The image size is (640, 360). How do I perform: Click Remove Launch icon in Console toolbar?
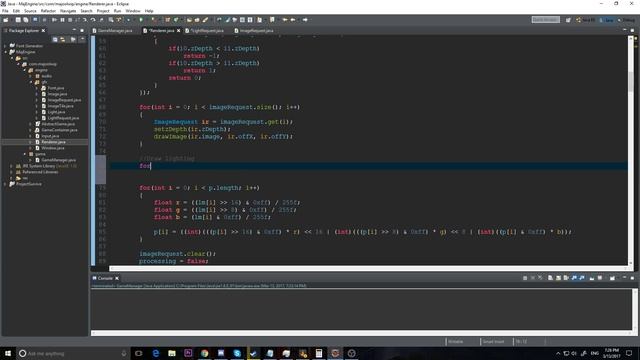[x=533, y=278]
